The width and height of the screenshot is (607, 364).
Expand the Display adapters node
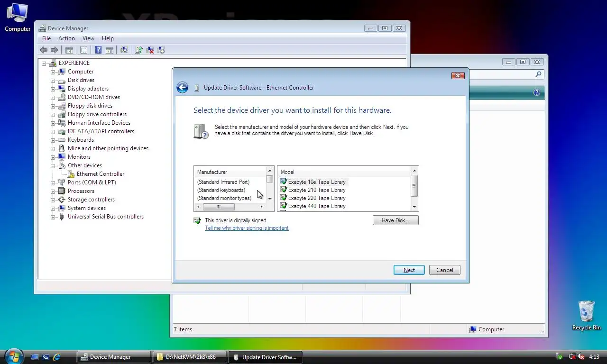click(x=53, y=89)
